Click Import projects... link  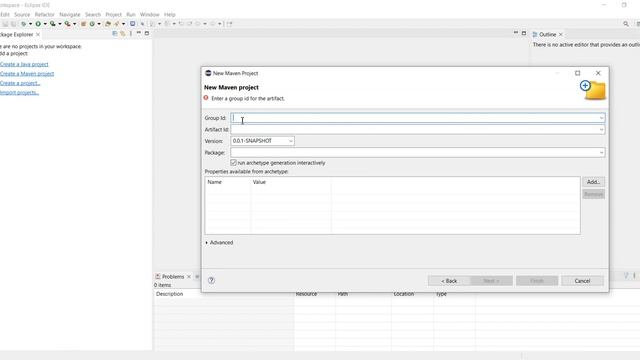[19, 93]
